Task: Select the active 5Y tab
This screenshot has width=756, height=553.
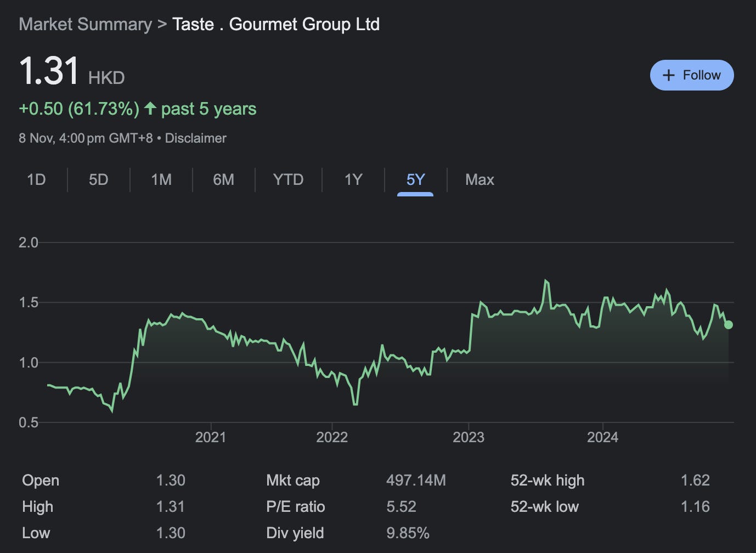Action: coord(415,179)
